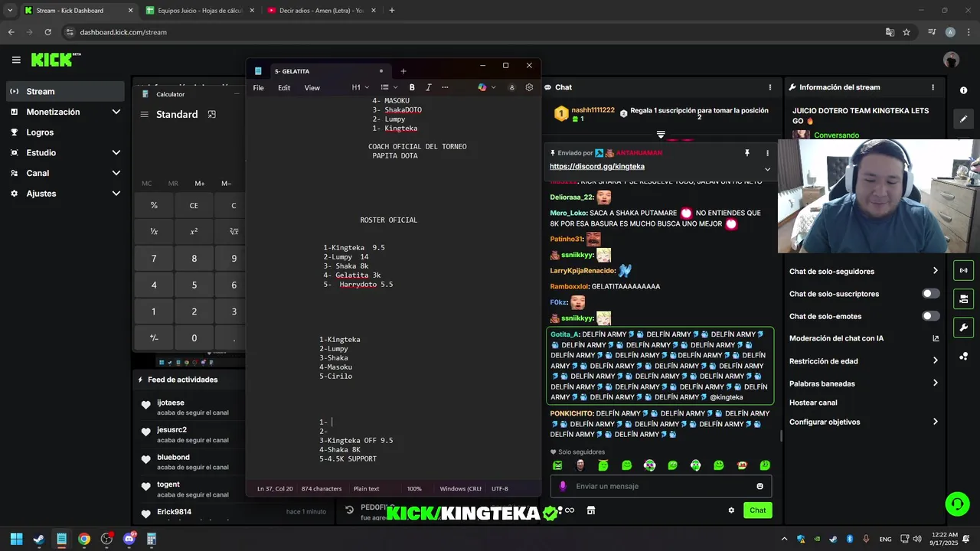Open the Logros sidebar item
The image size is (980, 551).
tap(65, 132)
